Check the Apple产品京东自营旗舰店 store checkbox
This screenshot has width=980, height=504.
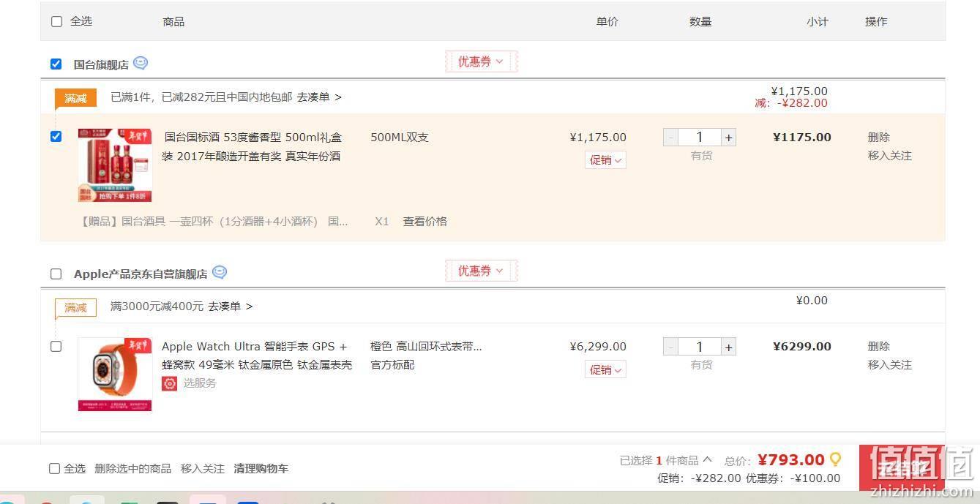pyautogui.click(x=56, y=274)
